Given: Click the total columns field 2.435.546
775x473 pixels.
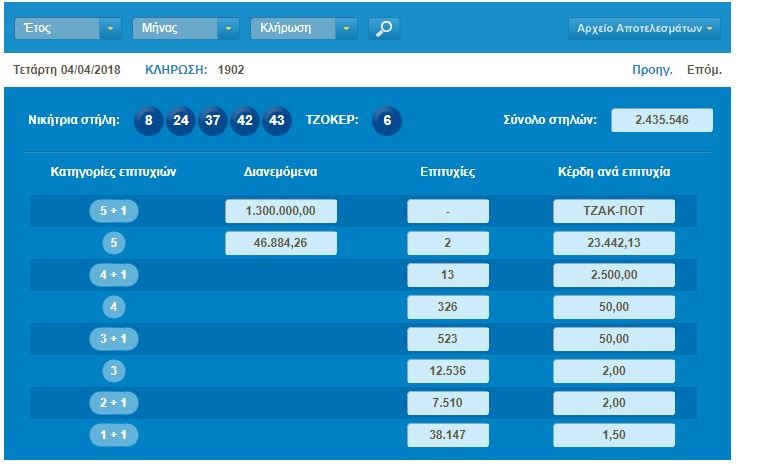Looking at the screenshot, I should pyautogui.click(x=661, y=121).
